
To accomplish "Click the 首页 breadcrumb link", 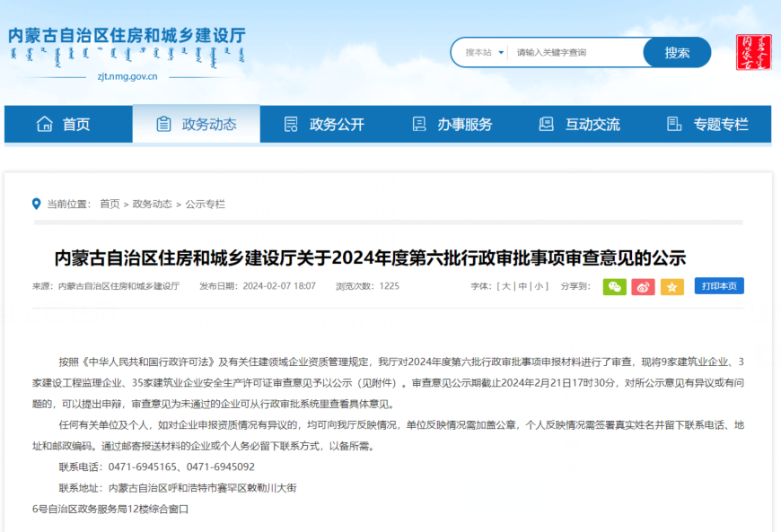I will tap(110, 204).
